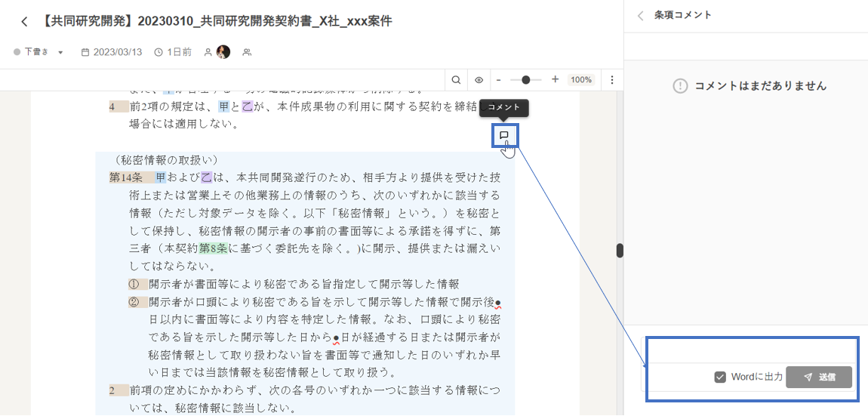Collapse the 条項コメント panel with the chevron

point(641,15)
